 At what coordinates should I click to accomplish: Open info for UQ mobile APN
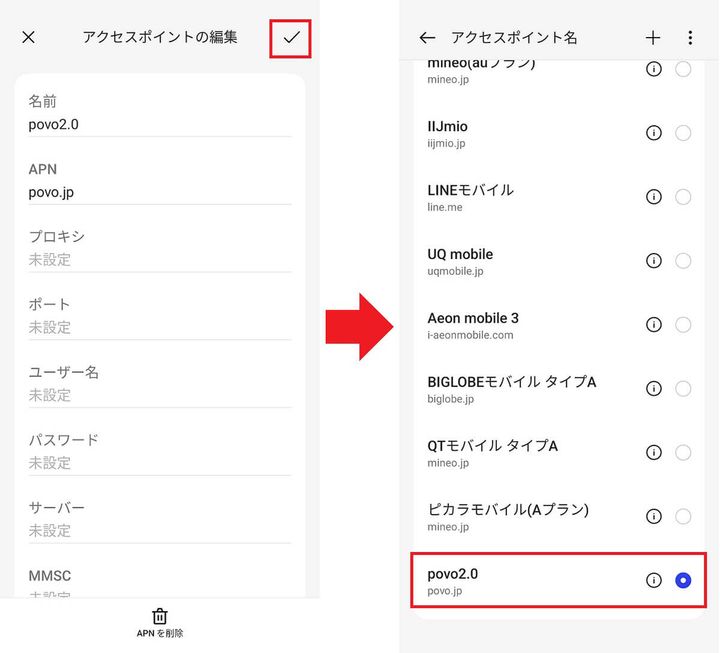click(653, 260)
